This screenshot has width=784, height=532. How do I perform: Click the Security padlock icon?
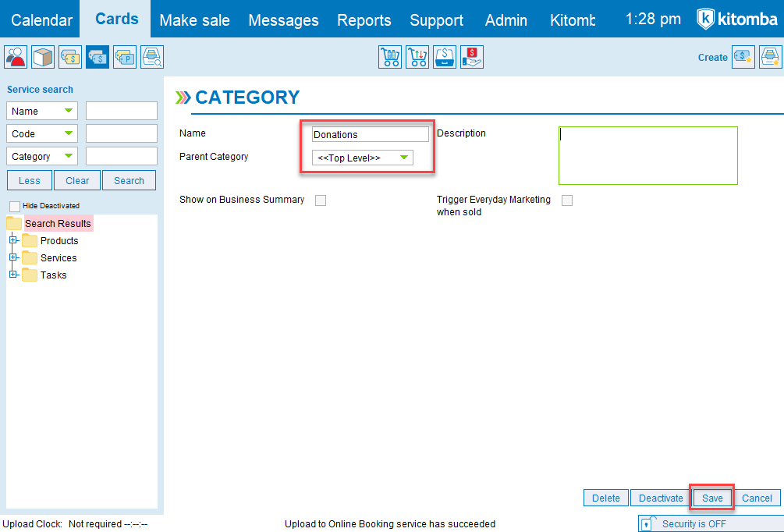[x=647, y=524]
